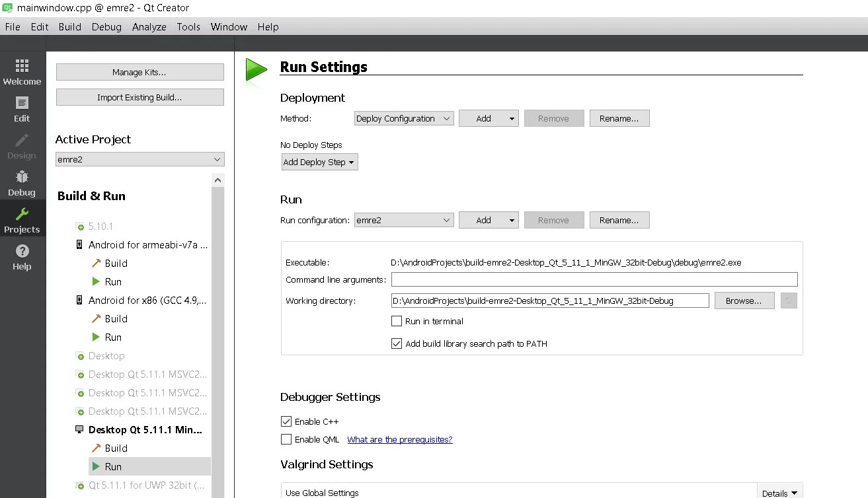The width and height of the screenshot is (868, 498).
Task: Open the Window menu
Action: pyautogui.click(x=229, y=27)
